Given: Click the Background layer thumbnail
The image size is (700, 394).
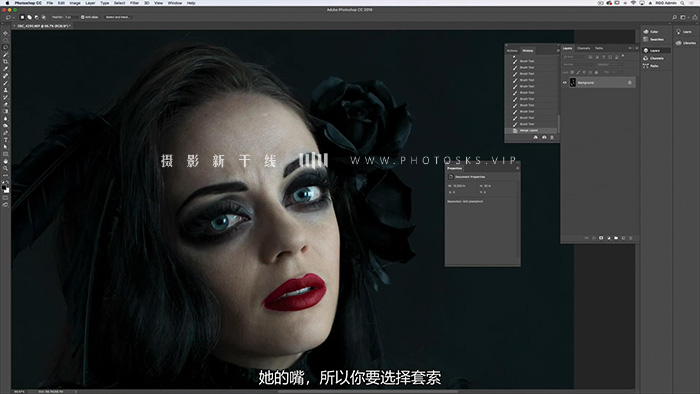Looking at the screenshot, I should [x=573, y=83].
